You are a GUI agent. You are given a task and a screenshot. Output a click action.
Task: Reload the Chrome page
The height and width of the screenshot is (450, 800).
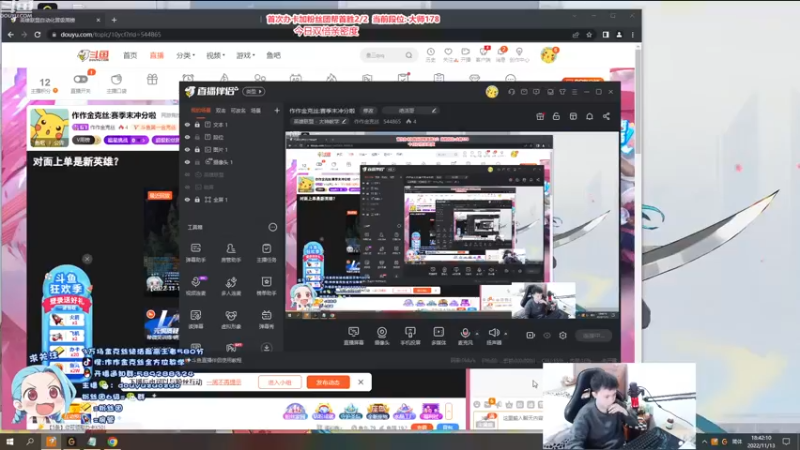[37, 34]
